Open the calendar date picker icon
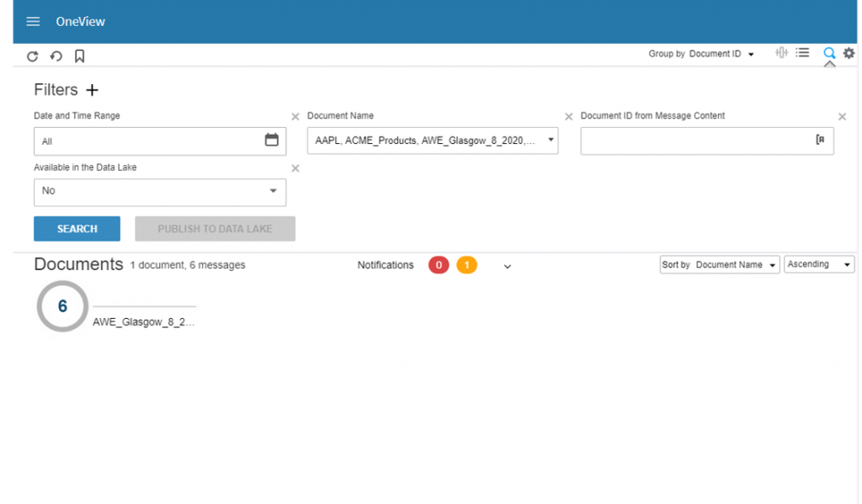The image size is (862, 504). click(x=271, y=141)
